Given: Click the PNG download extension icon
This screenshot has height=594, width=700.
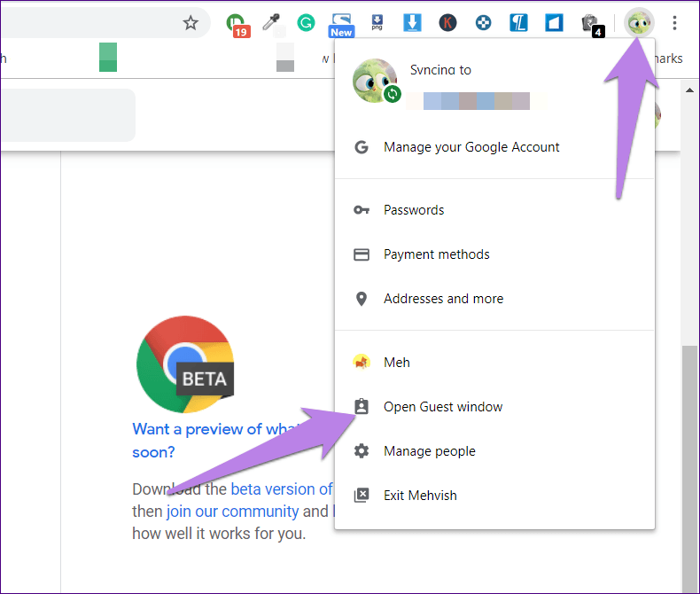Looking at the screenshot, I should 377,23.
